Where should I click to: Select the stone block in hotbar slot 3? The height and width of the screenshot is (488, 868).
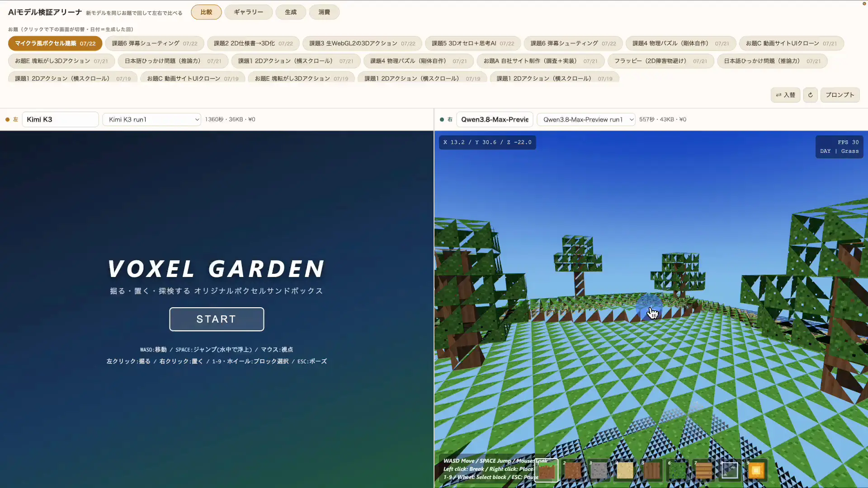(599, 471)
